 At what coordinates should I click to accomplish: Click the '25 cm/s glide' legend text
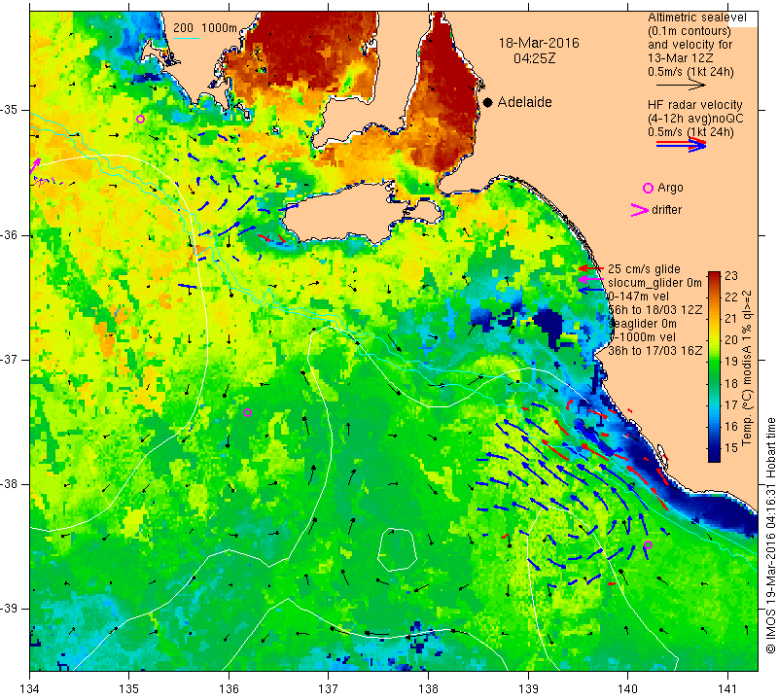[x=644, y=269]
